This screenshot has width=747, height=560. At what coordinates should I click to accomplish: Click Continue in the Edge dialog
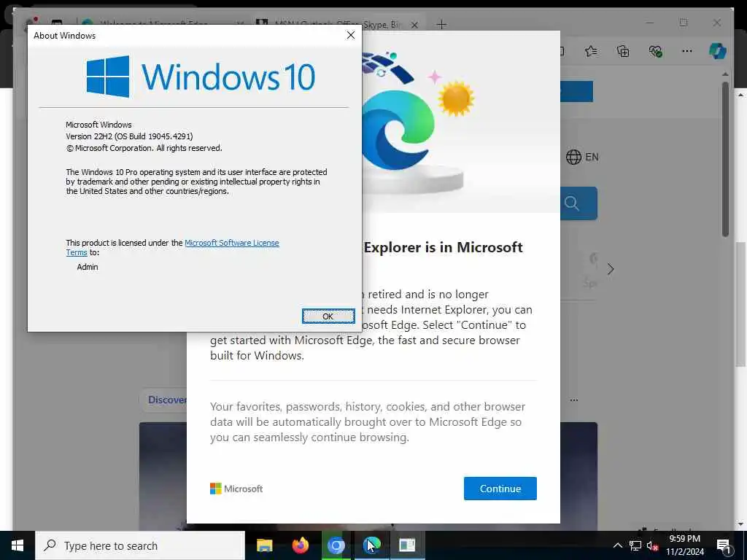point(500,489)
